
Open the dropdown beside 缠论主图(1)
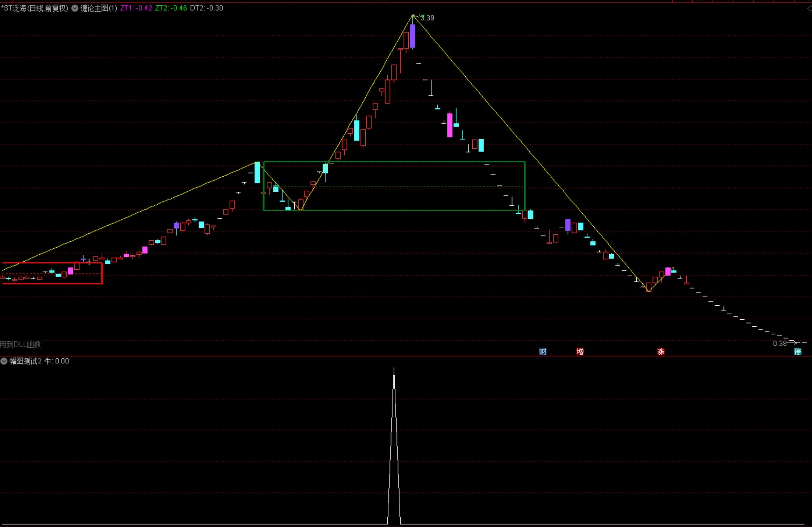point(75,8)
